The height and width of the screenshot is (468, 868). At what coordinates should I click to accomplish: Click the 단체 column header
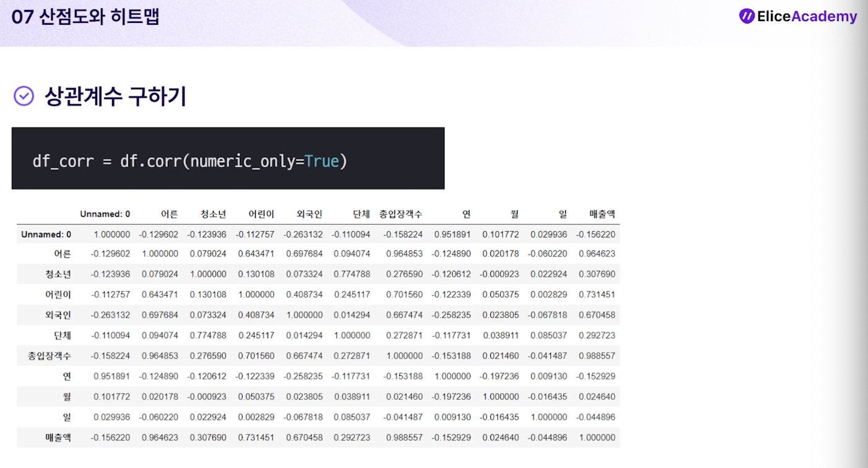362,214
